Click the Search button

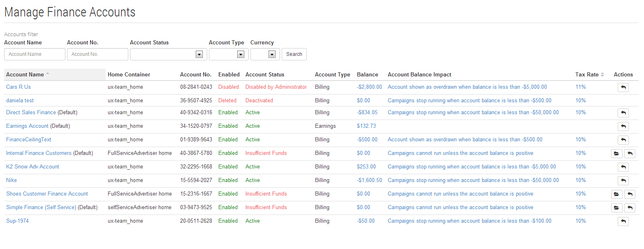(x=294, y=54)
